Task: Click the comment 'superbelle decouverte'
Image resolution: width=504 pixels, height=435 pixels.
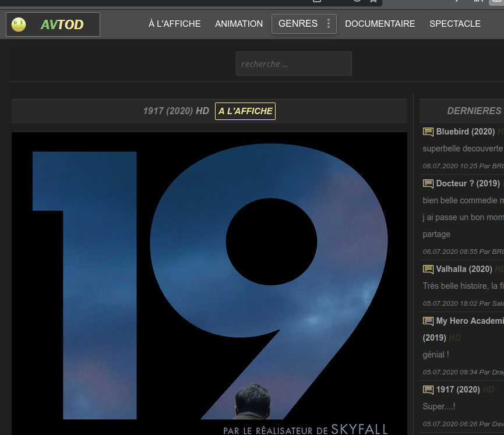Action: click(462, 148)
